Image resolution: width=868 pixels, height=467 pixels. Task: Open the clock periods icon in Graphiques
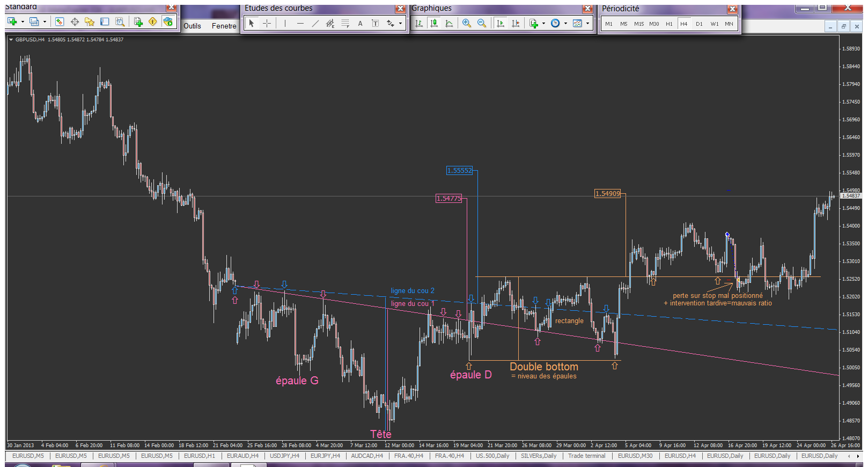[555, 23]
